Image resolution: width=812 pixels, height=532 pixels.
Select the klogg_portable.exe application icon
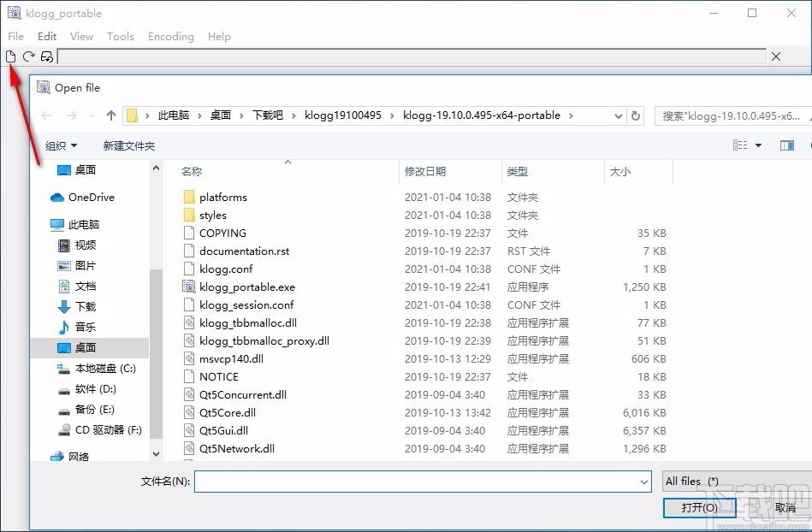[x=189, y=287]
